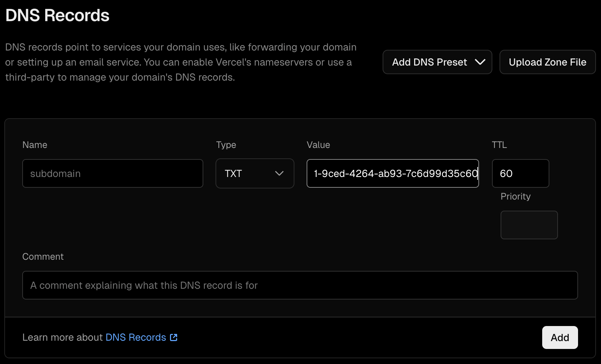This screenshot has height=364, width=601.
Task: Select the Value field containing the TXT string
Action: point(392,173)
